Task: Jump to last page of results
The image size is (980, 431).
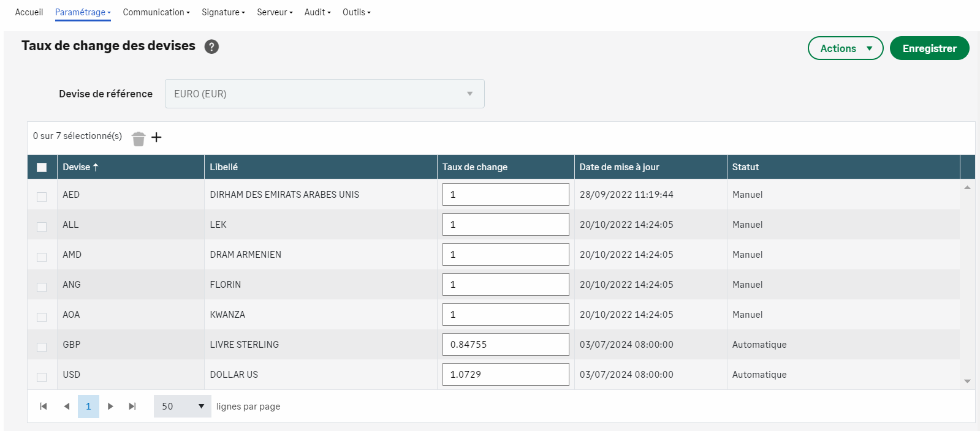Action: (132, 407)
